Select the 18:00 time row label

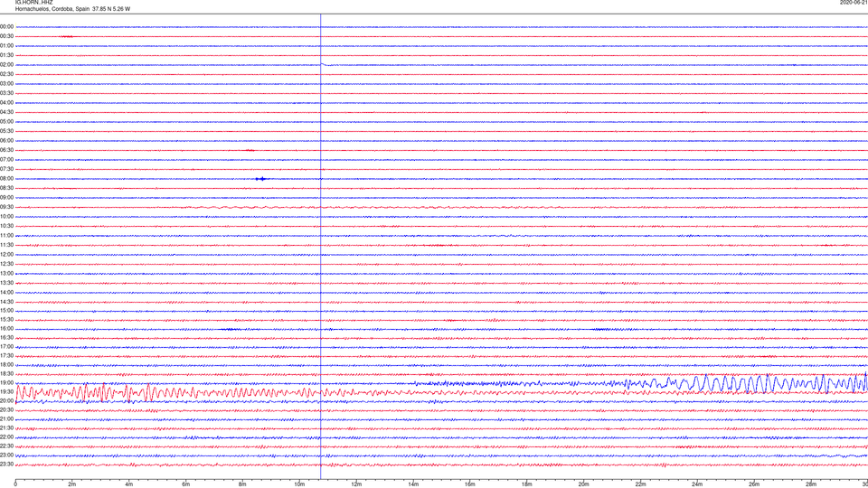[6, 364]
